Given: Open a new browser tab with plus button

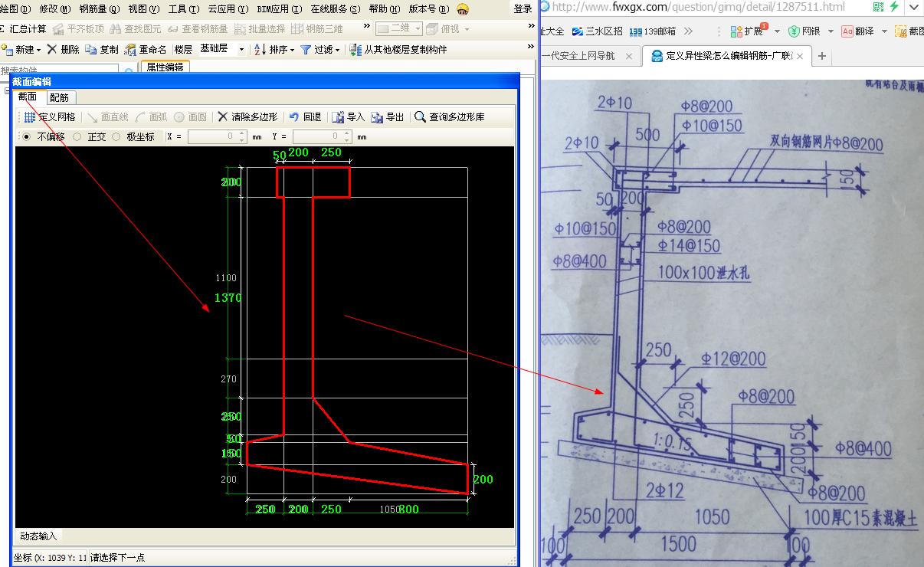Looking at the screenshot, I should point(822,56).
